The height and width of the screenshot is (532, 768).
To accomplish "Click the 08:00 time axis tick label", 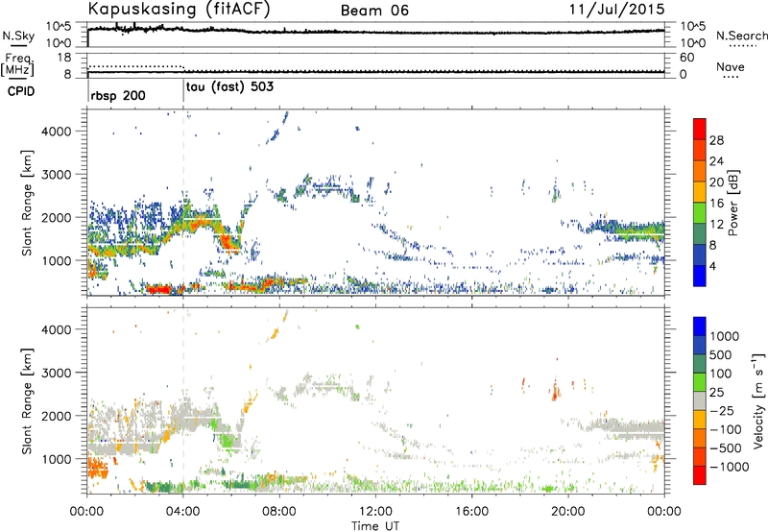I will (x=279, y=512).
